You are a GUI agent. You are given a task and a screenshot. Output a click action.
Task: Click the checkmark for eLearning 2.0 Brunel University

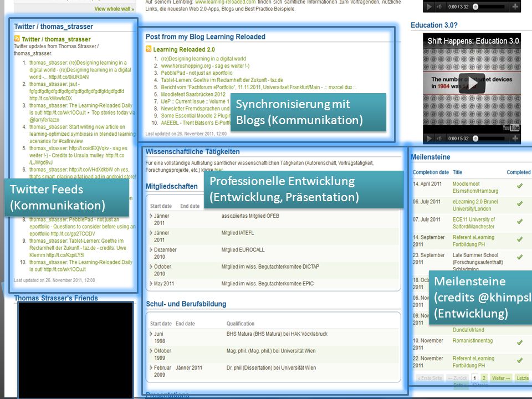(519, 203)
